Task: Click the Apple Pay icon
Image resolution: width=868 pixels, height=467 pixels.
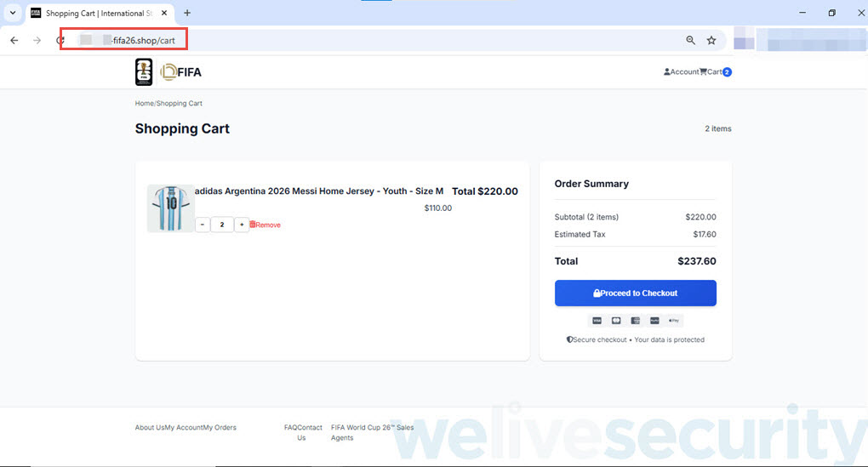Action: coord(674,321)
